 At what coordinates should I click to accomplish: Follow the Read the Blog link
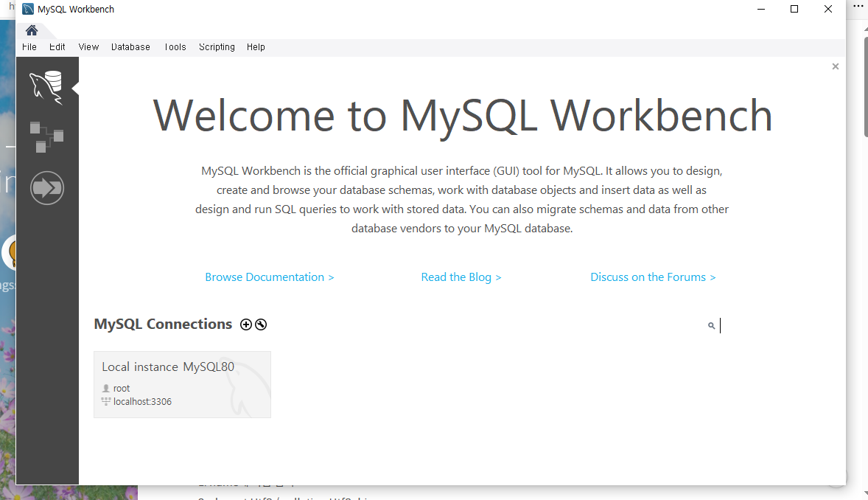pyautogui.click(x=461, y=277)
